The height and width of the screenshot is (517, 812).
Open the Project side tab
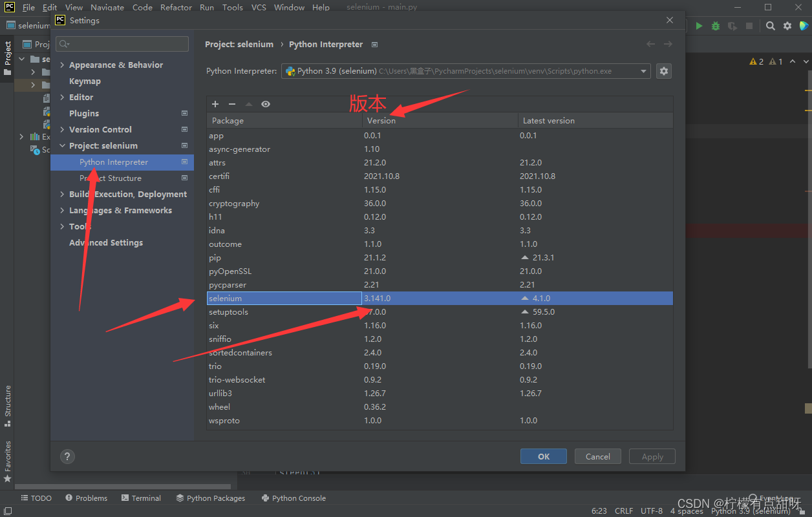[x=7, y=58]
